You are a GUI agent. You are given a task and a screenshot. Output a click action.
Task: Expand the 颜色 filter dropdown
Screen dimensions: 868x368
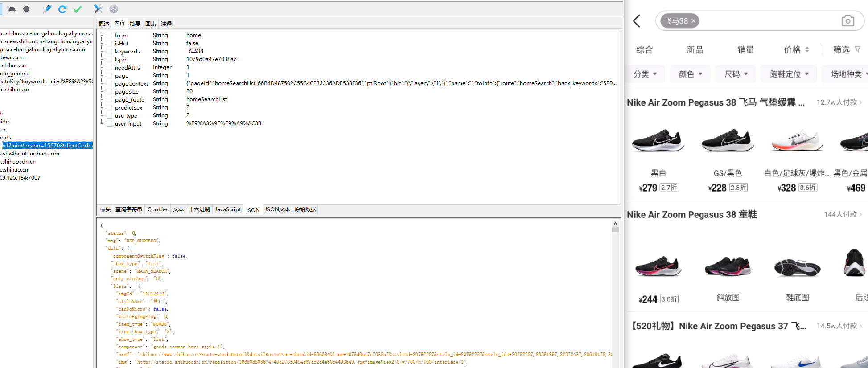coord(691,74)
